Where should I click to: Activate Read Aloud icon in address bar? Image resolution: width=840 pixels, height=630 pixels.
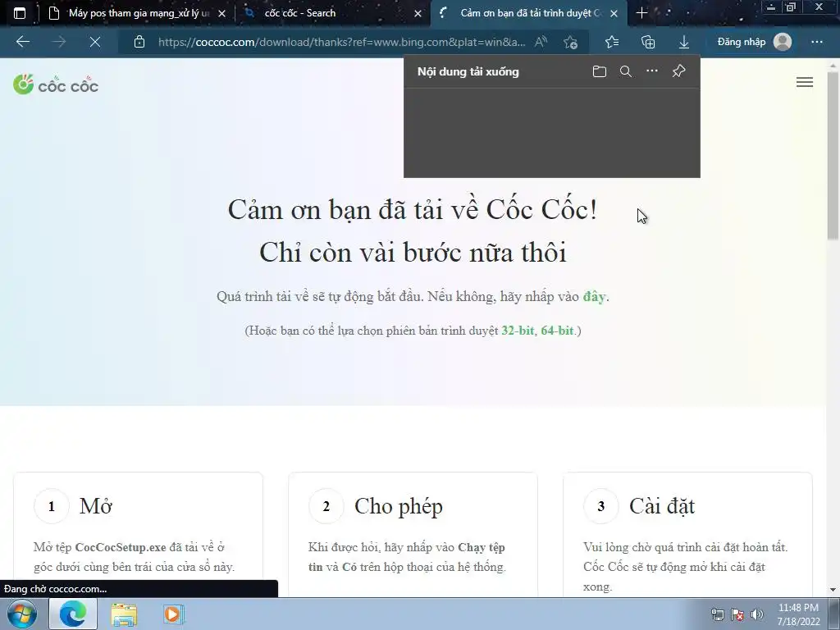pyautogui.click(x=541, y=42)
